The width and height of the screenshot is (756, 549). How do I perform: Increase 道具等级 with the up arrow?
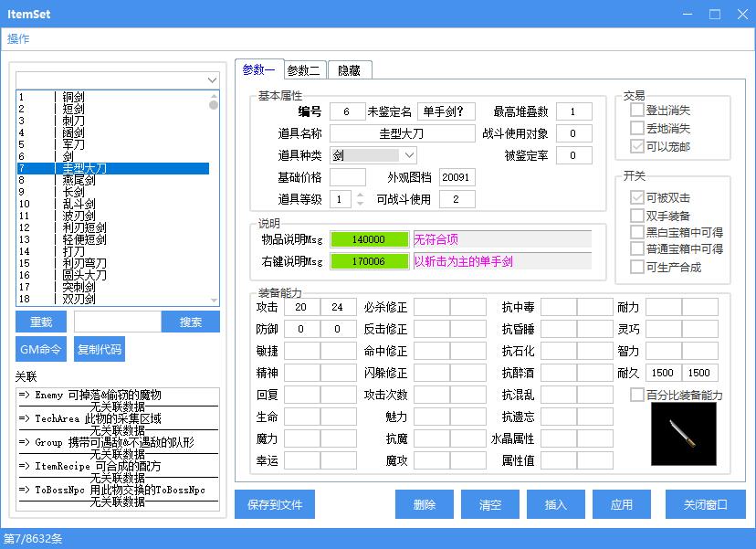tap(346, 195)
